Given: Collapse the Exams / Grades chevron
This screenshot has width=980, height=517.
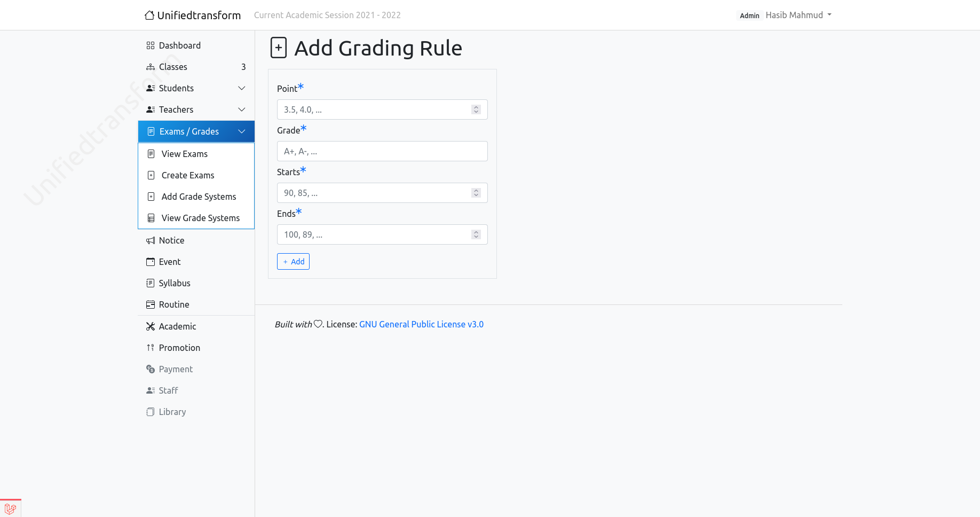Looking at the screenshot, I should (x=242, y=131).
